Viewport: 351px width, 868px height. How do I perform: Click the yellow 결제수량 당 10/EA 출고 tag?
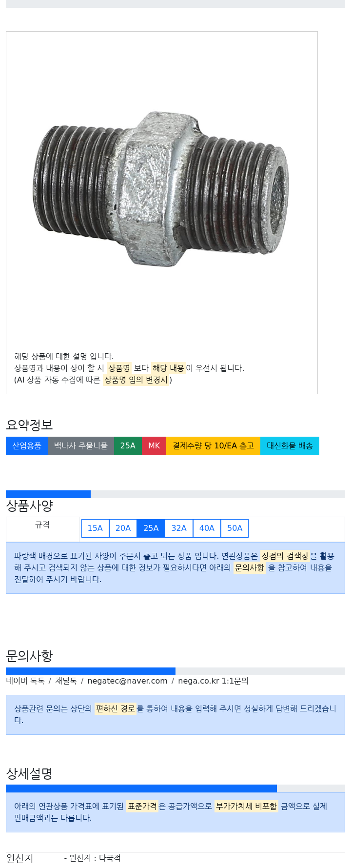tap(214, 446)
